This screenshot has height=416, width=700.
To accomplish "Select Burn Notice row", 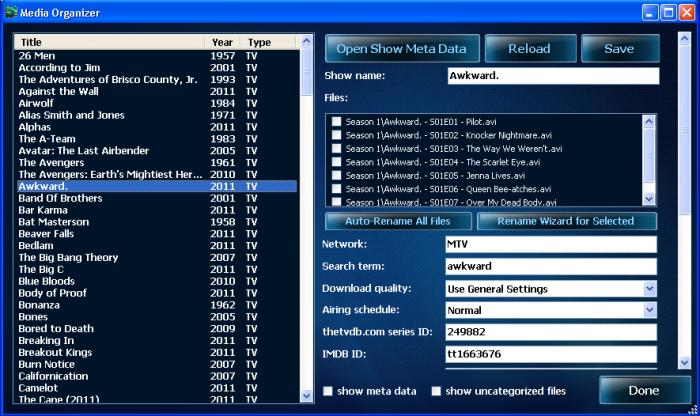I will [x=157, y=365].
